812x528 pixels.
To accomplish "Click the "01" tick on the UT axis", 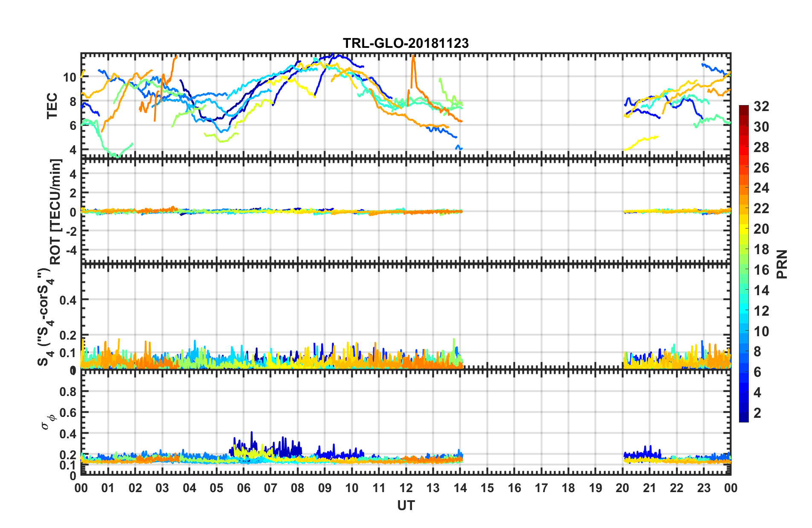I will [108, 488].
